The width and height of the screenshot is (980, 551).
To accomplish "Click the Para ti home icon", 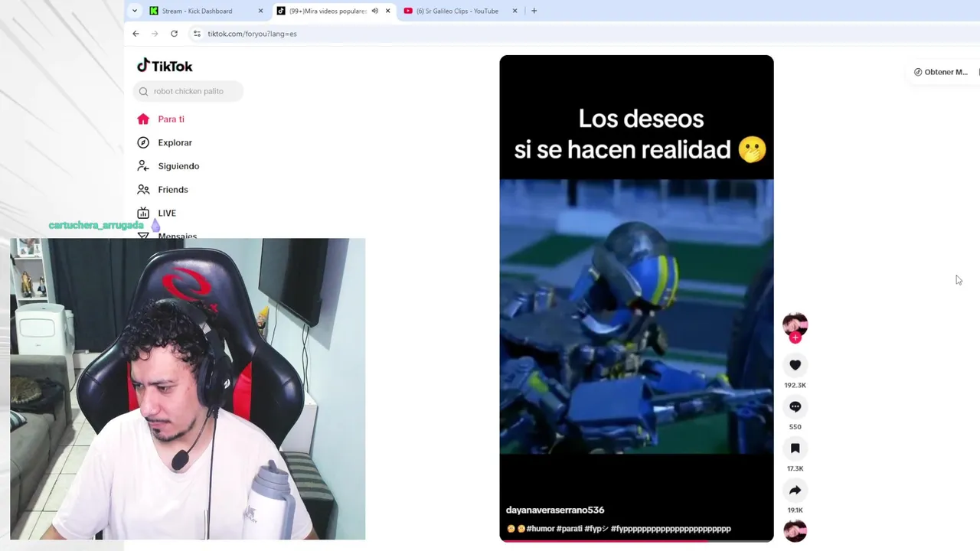I will pos(143,119).
